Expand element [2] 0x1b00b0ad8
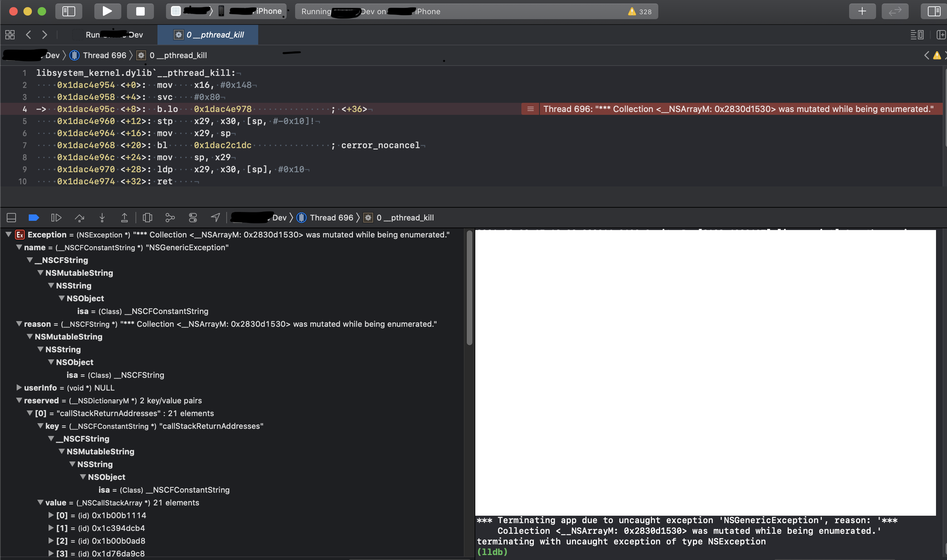947x560 pixels. point(51,541)
